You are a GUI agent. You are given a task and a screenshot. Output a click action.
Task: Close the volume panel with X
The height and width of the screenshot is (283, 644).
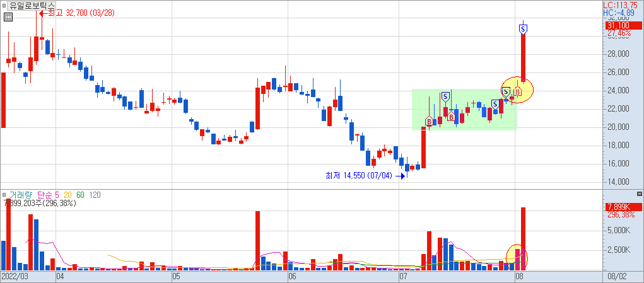coord(639,193)
